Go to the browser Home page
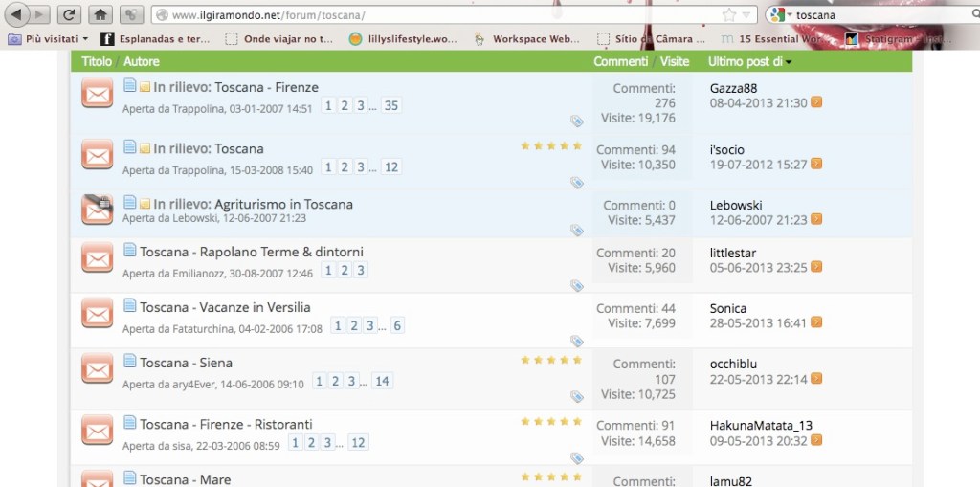 (100, 14)
